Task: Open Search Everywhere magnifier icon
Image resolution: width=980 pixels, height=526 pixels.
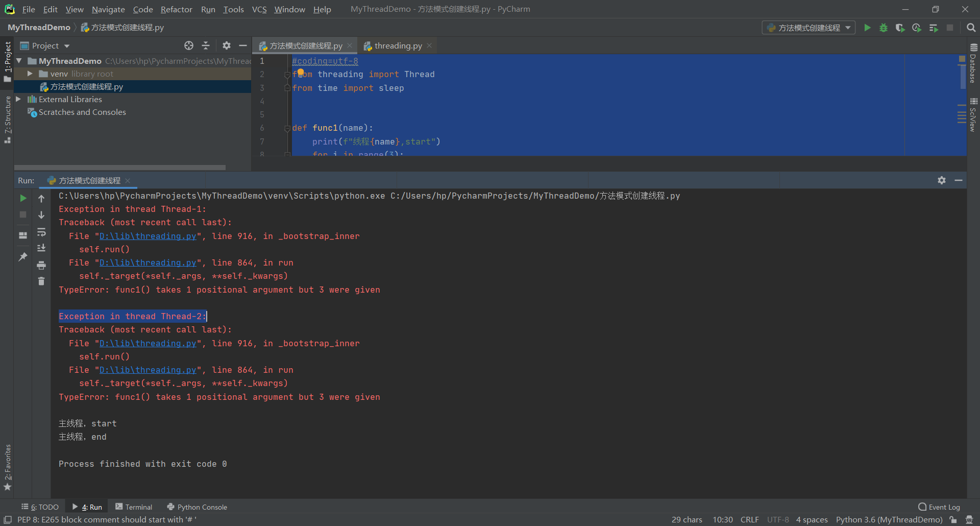Action: pos(971,28)
